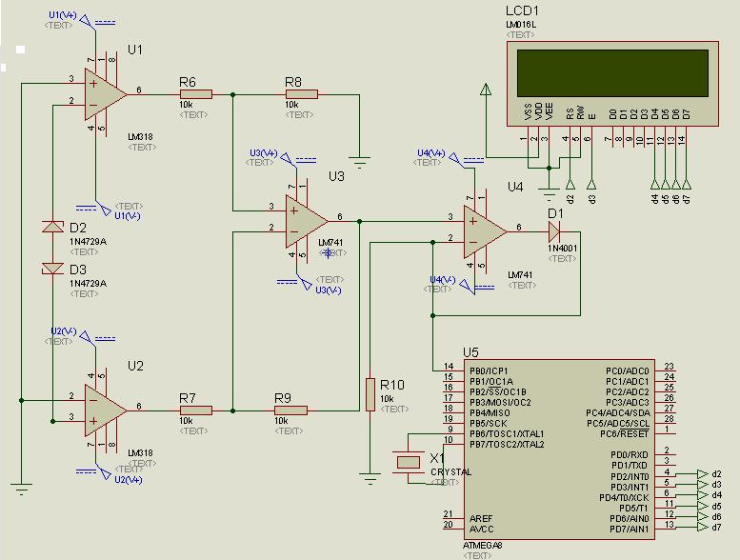Select vertical resistor R10 body
Image resolution: width=740 pixels, height=560 pixels.
tap(370, 394)
